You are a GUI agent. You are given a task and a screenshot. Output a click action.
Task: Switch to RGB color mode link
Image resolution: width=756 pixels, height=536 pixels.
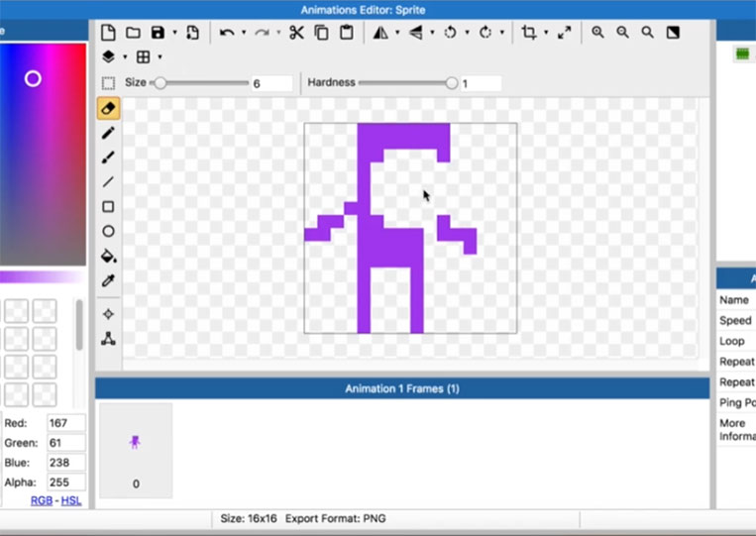click(x=42, y=500)
